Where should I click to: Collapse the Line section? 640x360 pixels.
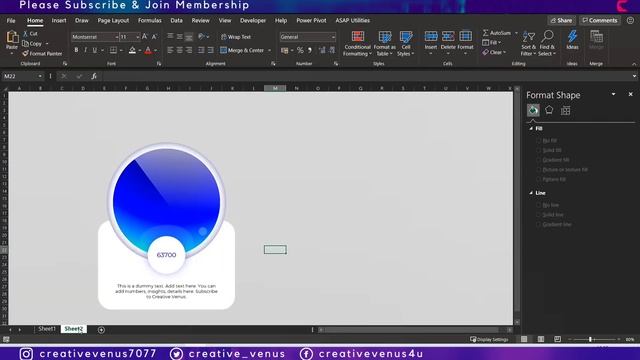[x=531, y=193]
